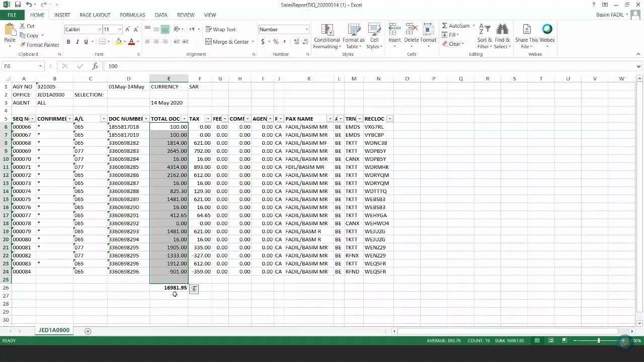Switch to the REVIEW tab

coord(186,15)
